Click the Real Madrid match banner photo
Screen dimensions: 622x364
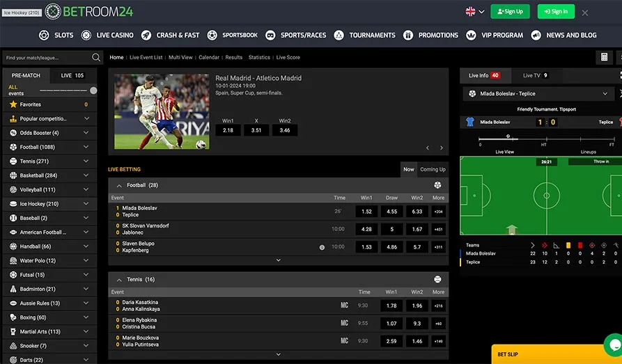(x=162, y=112)
